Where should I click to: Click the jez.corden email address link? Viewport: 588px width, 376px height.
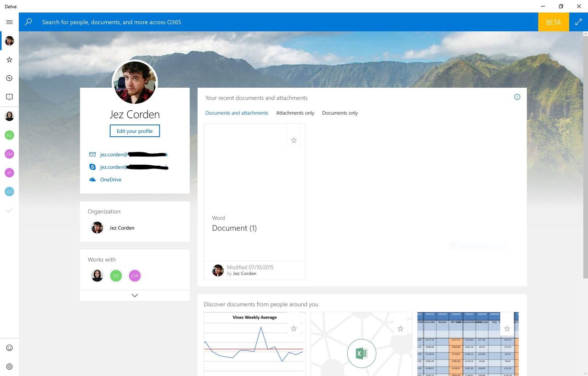(x=134, y=155)
